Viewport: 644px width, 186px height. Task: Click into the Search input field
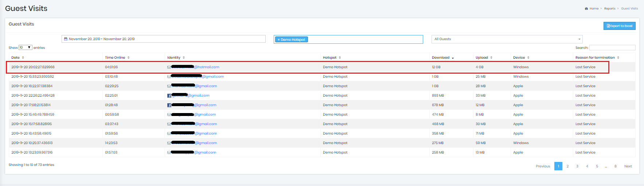point(612,48)
